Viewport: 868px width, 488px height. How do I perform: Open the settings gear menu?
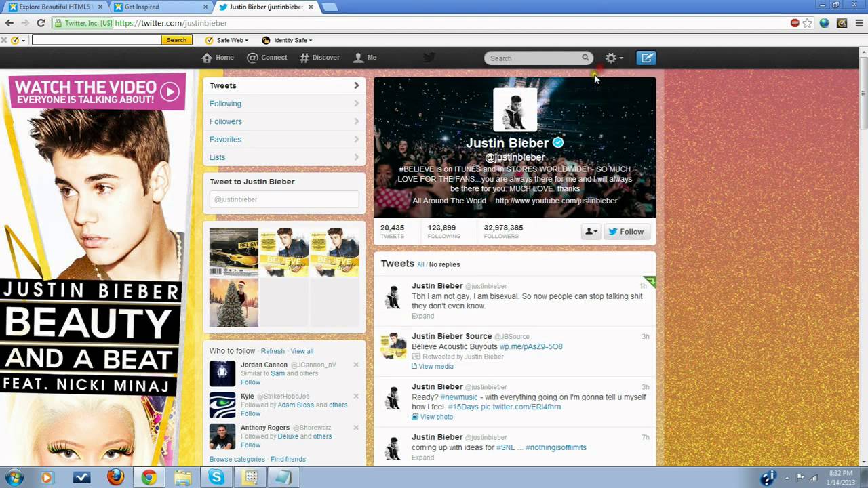click(x=614, y=58)
